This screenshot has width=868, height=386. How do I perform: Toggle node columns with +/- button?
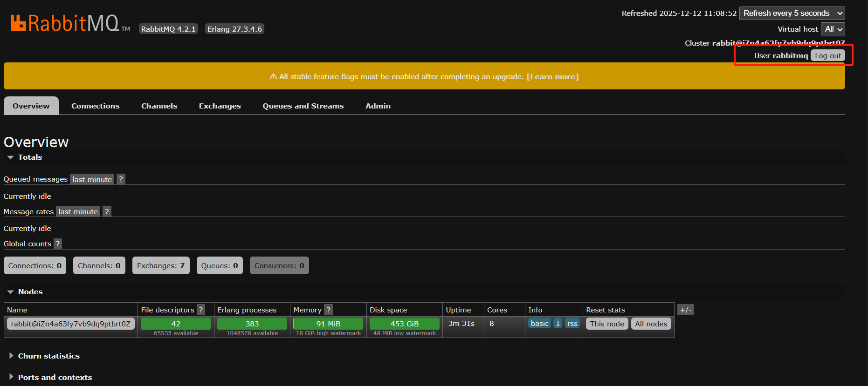coord(685,310)
